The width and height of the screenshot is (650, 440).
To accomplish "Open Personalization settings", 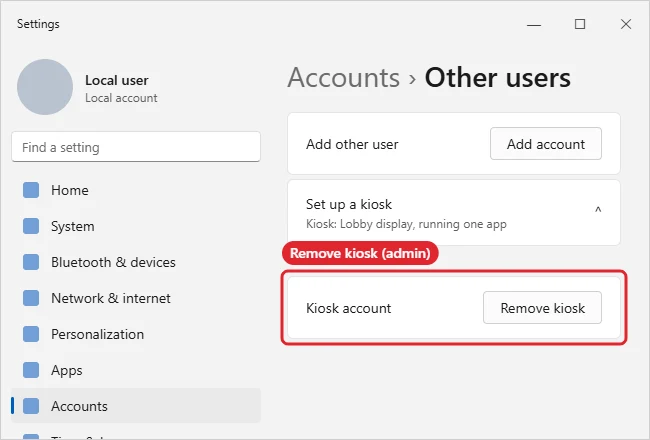I will click(x=136, y=334).
